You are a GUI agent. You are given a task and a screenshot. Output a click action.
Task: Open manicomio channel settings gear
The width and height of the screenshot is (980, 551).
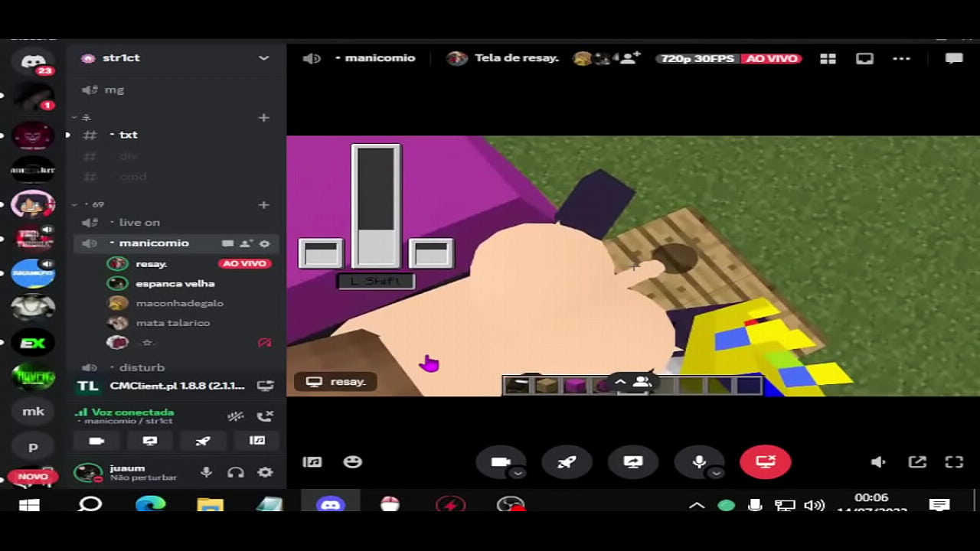click(x=265, y=243)
